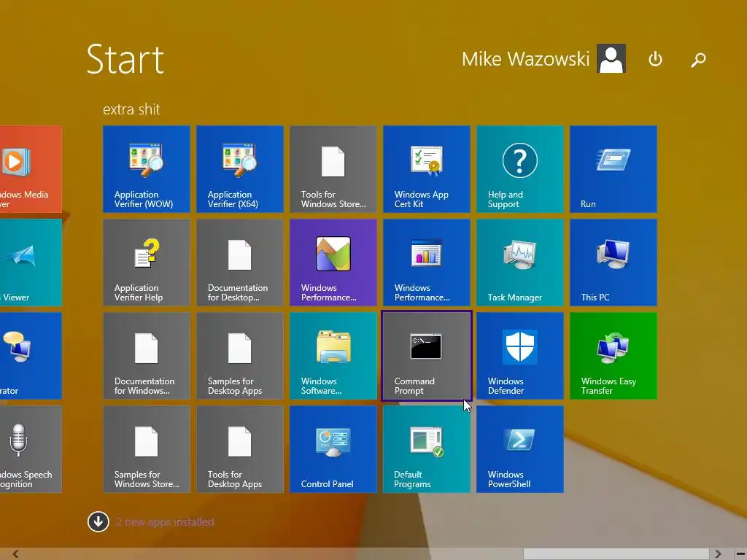Screen dimensions: 747x560
Task: Click the search magnifier button
Action: [698, 60]
